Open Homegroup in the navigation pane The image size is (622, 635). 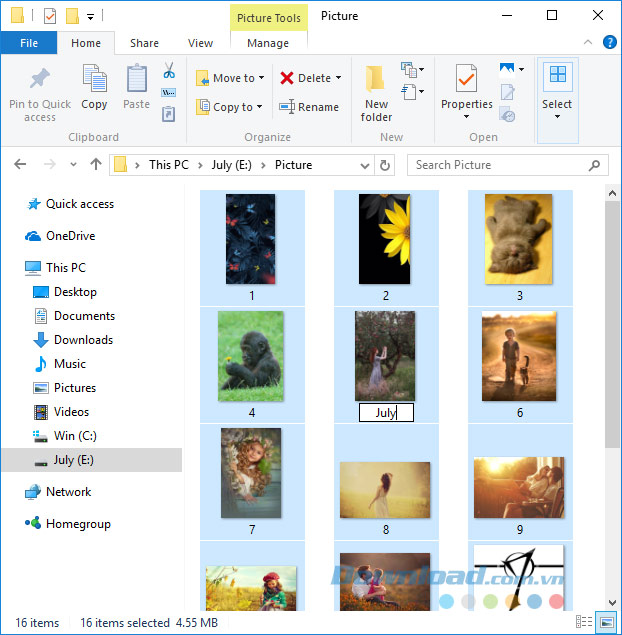68,524
